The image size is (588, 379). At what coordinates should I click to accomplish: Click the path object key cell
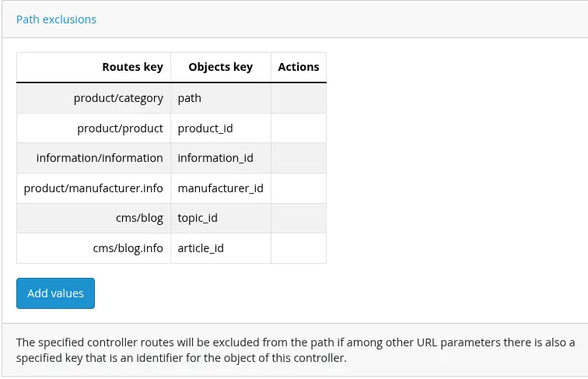click(190, 98)
